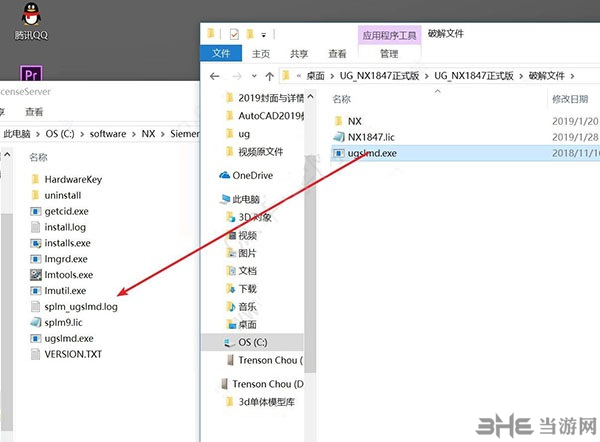Switch to the 共享 ribbon tab
This screenshot has height=442, width=600.
coord(299,54)
